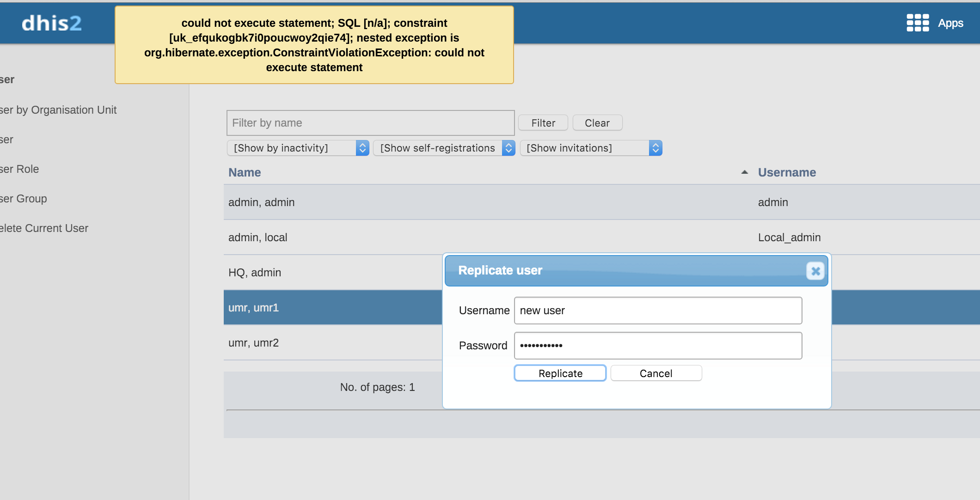
Task: Click the Username input field
Action: coord(657,311)
